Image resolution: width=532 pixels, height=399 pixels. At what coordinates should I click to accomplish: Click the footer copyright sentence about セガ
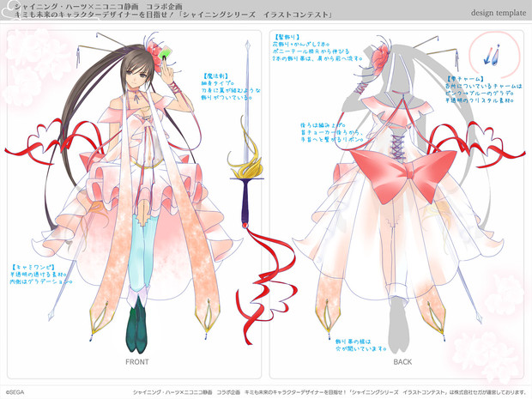click(329, 392)
